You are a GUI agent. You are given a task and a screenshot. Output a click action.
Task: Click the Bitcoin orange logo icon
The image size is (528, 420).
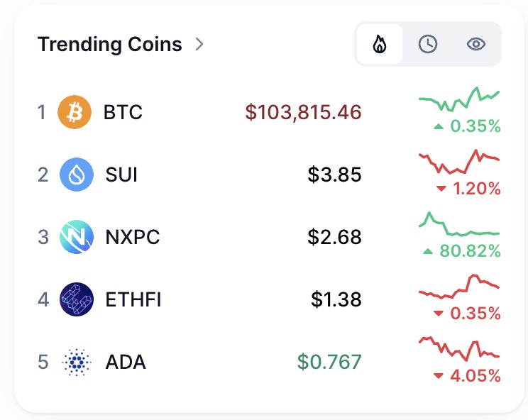[75, 112]
